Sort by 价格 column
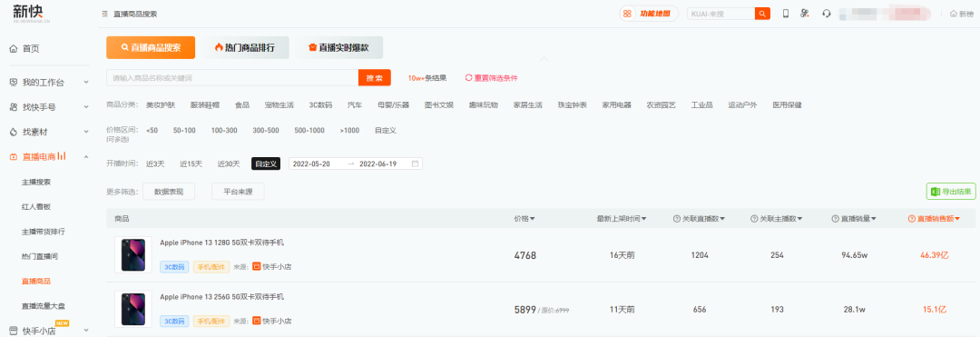This screenshot has width=980, height=337. pyautogui.click(x=524, y=219)
